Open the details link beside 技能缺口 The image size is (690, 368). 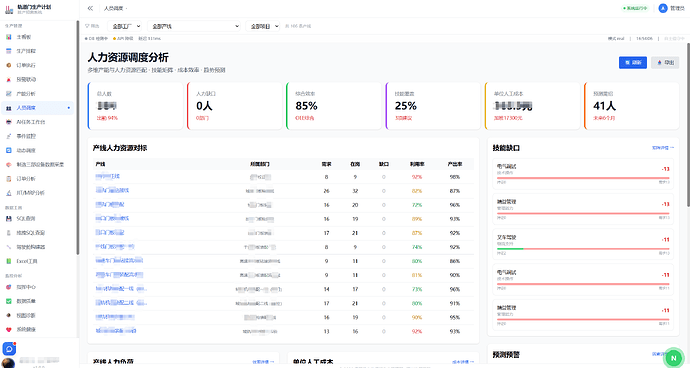tap(663, 148)
